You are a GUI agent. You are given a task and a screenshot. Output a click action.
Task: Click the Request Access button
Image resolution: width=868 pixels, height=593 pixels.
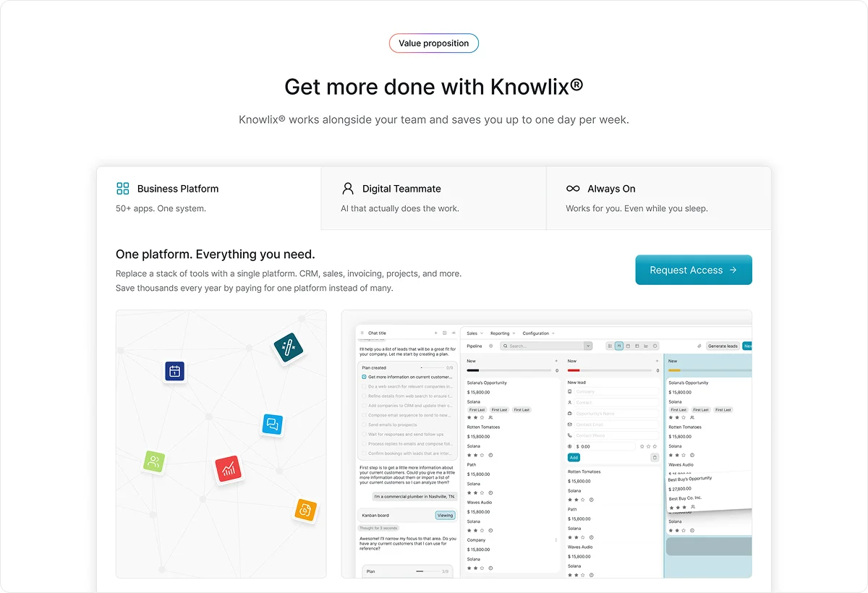click(x=693, y=269)
